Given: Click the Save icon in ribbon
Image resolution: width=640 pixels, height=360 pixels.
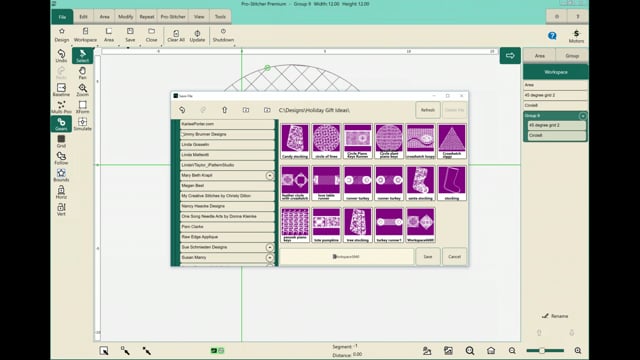Looking at the screenshot, I should pos(130,35).
